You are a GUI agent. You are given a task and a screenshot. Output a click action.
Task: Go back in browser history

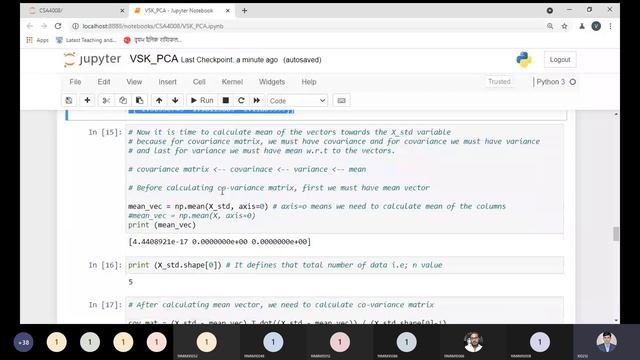30,26
